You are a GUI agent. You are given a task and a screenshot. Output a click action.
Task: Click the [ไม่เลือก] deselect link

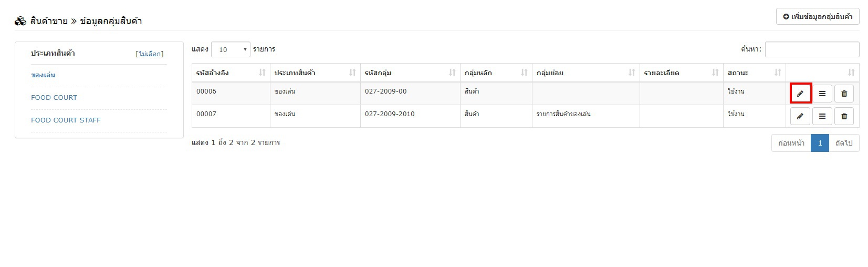(150, 54)
